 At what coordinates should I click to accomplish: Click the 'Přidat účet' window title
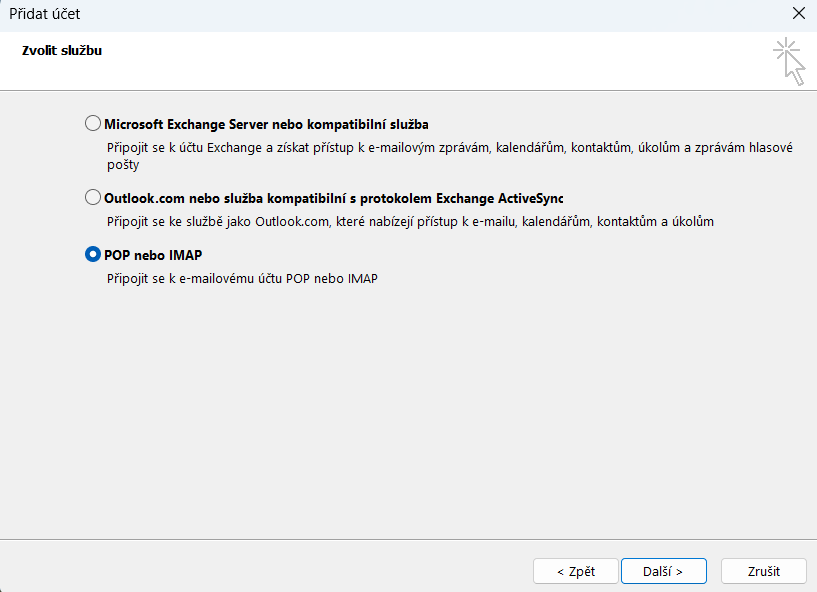tap(45, 14)
